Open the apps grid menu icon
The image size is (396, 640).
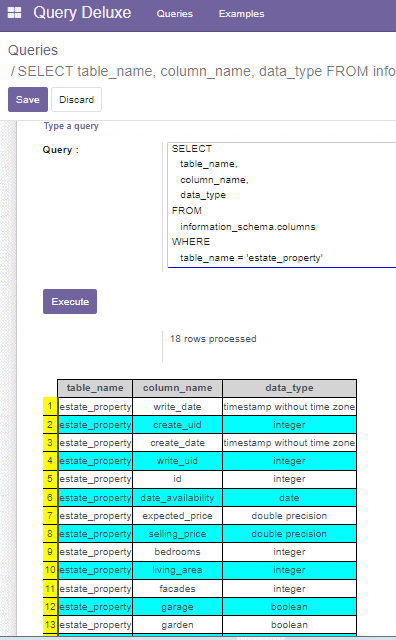14,13
